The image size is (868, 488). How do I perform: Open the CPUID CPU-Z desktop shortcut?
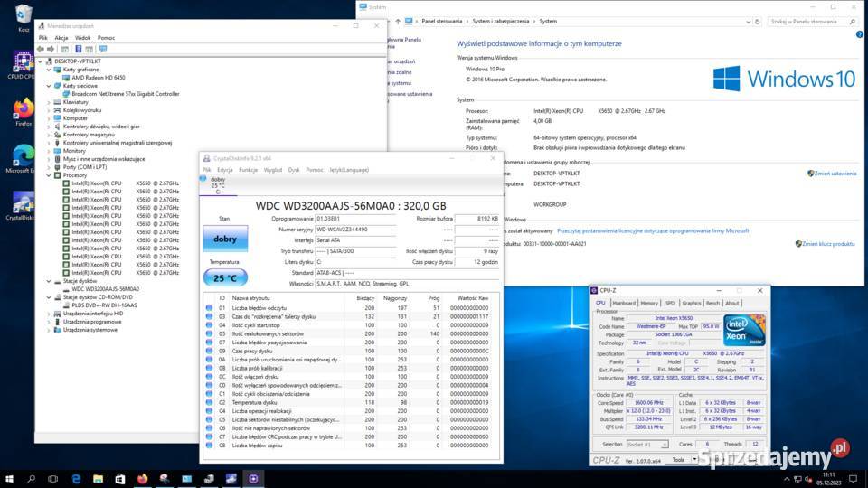click(x=23, y=65)
